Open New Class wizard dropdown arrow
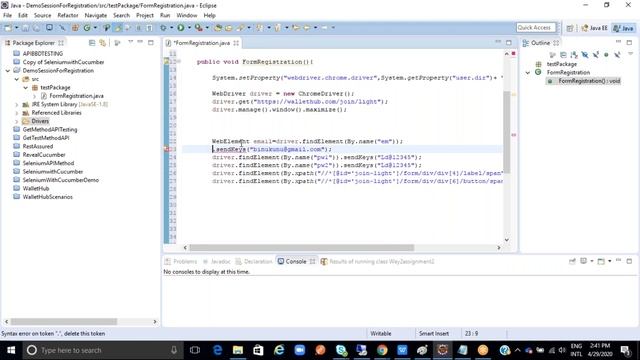This screenshot has width=640, height=360. click(x=95, y=28)
